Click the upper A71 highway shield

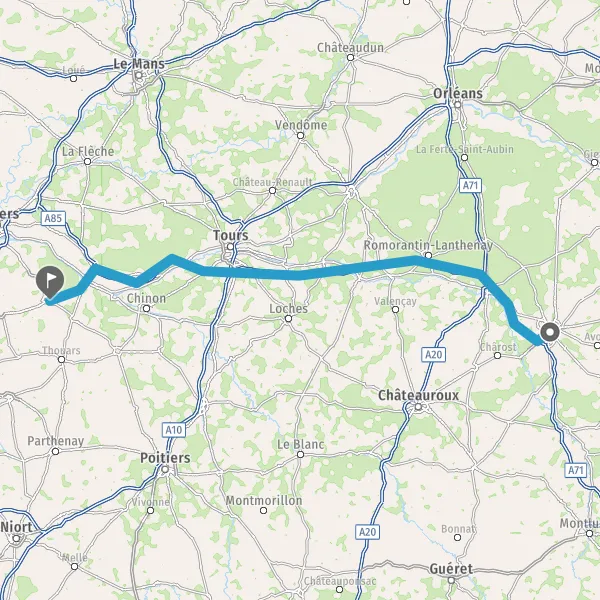coord(470,186)
